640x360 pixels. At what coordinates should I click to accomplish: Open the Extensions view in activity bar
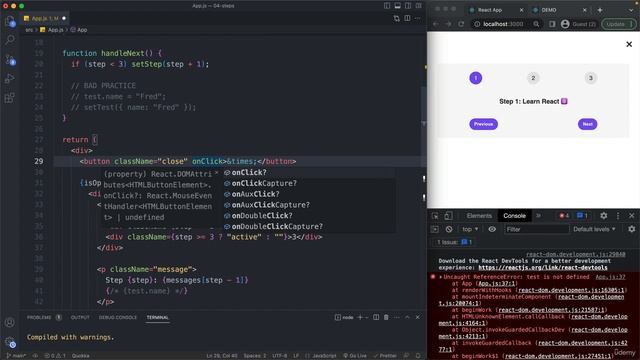pos(10,98)
